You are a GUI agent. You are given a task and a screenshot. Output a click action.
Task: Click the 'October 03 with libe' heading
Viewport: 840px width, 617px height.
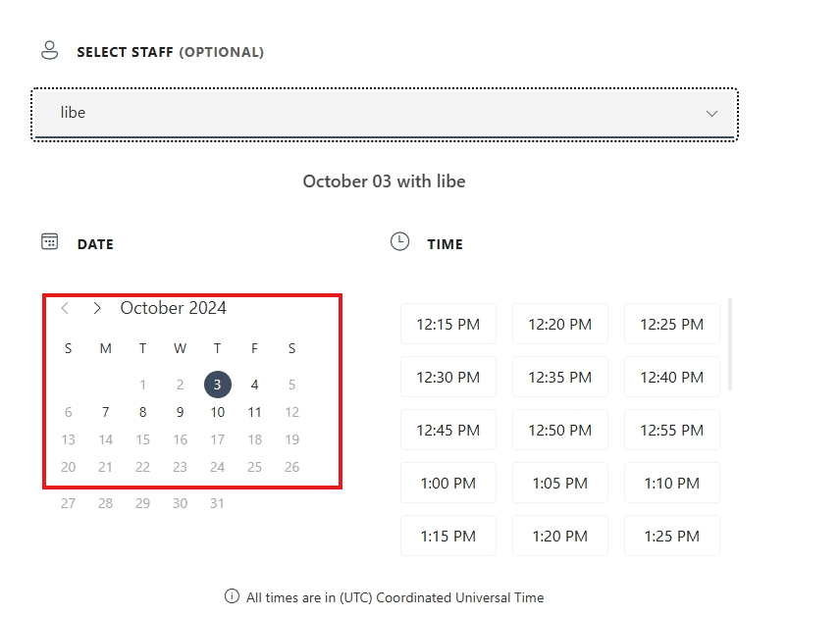tap(384, 181)
